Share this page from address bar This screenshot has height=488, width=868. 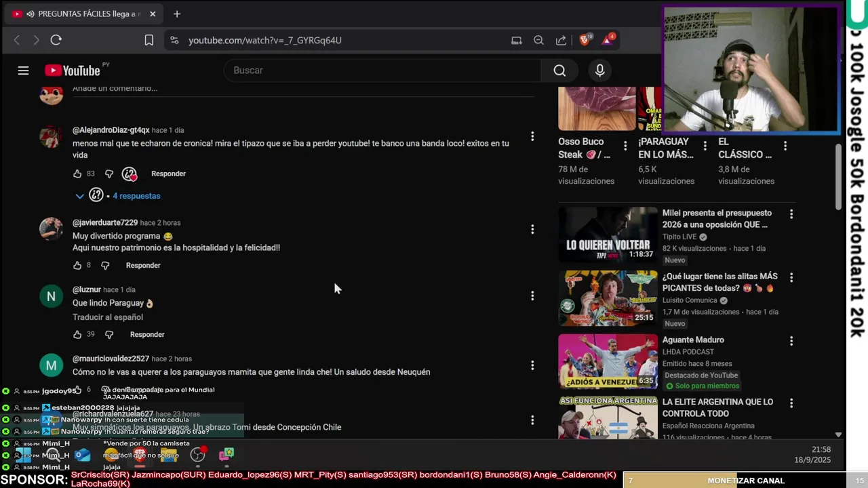(561, 40)
